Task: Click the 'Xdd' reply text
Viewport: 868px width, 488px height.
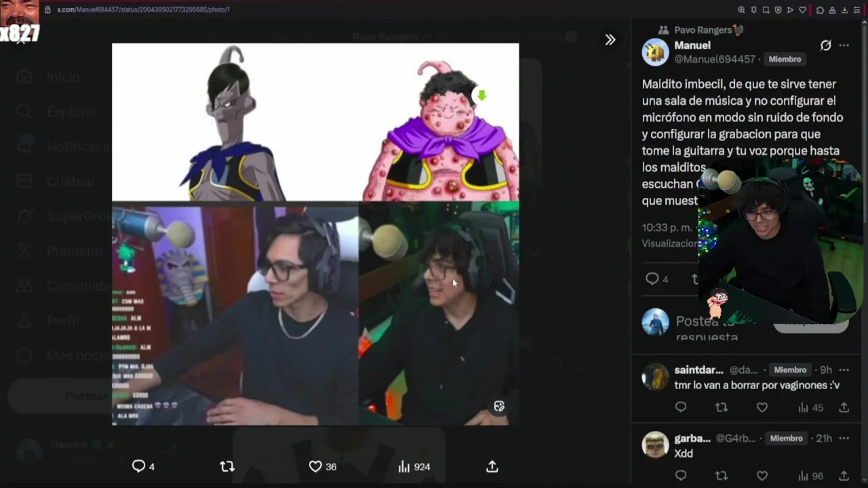Action: click(684, 453)
